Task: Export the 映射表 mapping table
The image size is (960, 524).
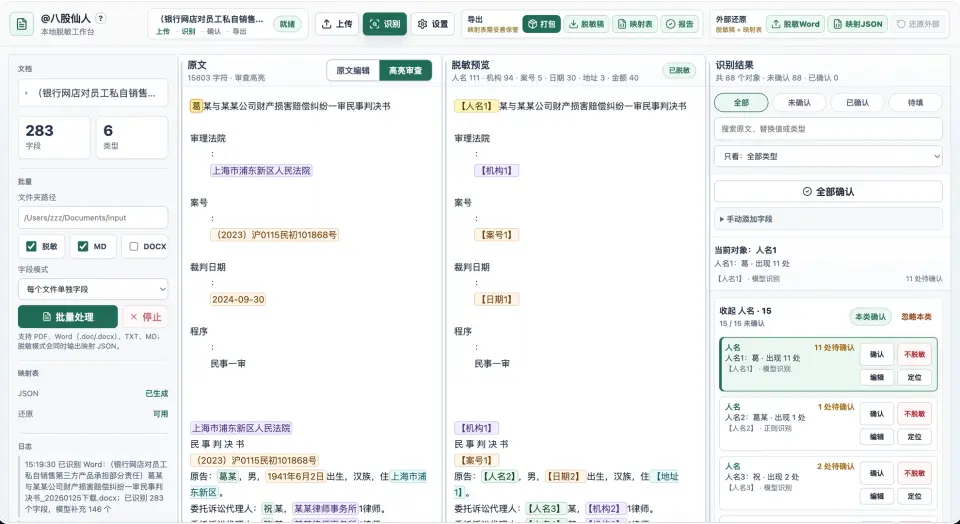Action: click(x=635, y=24)
